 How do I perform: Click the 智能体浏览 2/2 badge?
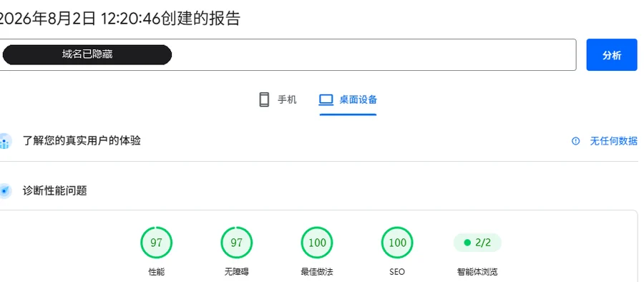point(477,243)
